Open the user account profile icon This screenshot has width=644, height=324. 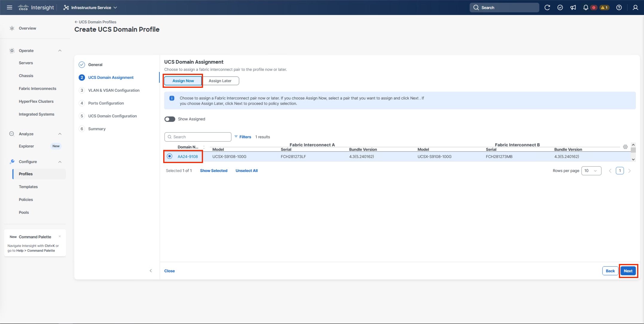click(x=635, y=7)
